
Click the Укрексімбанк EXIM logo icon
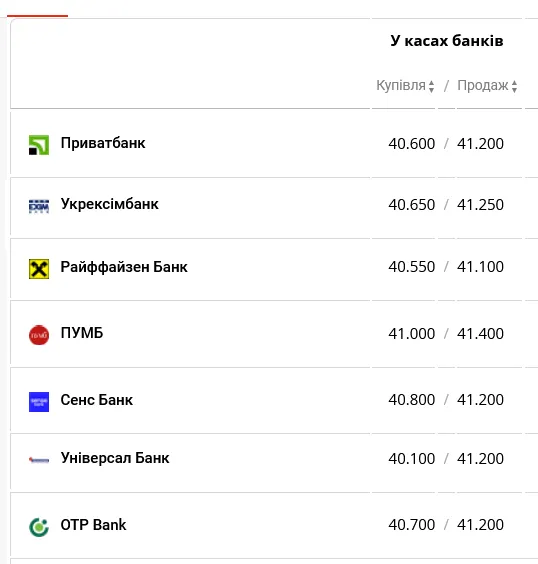pyautogui.click(x=39, y=206)
